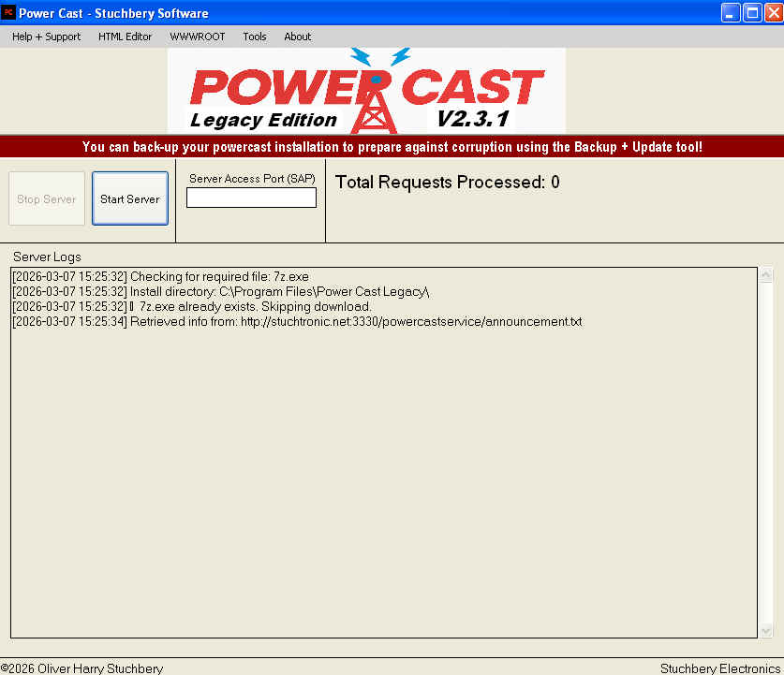This screenshot has height=675, width=784.
Task: Focus the Server Access Port input field
Action: pos(251,198)
